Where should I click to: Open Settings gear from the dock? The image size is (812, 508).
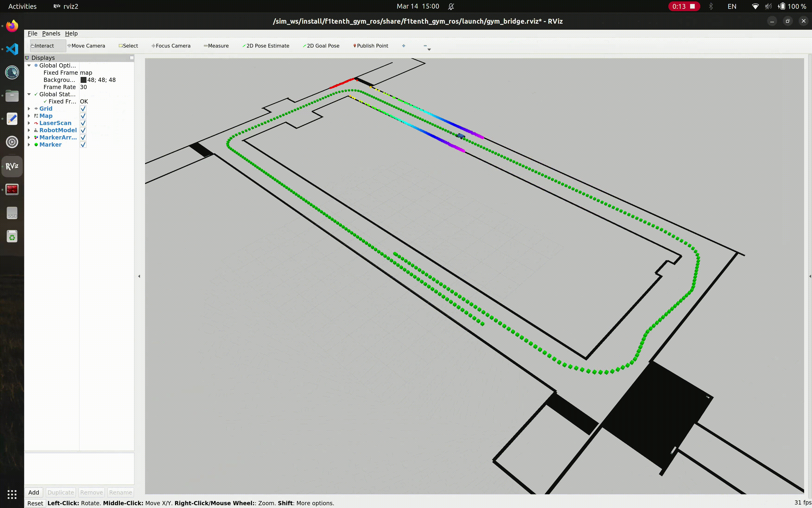(x=12, y=142)
